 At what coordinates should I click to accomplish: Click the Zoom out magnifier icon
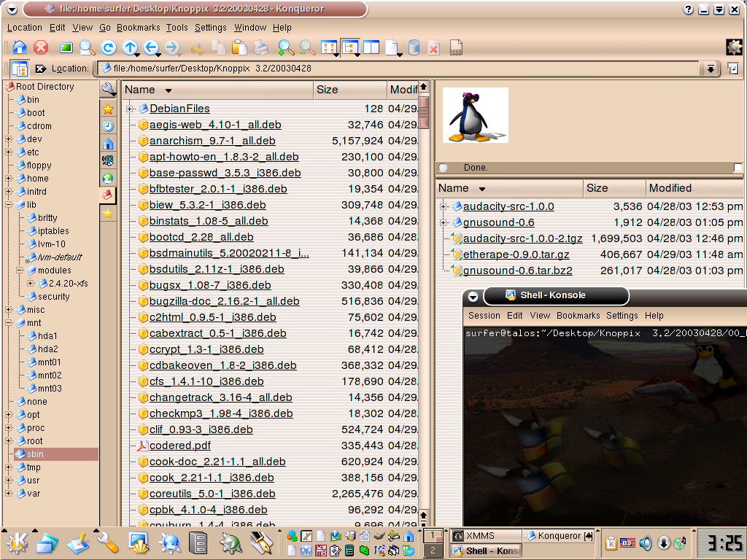point(307,47)
